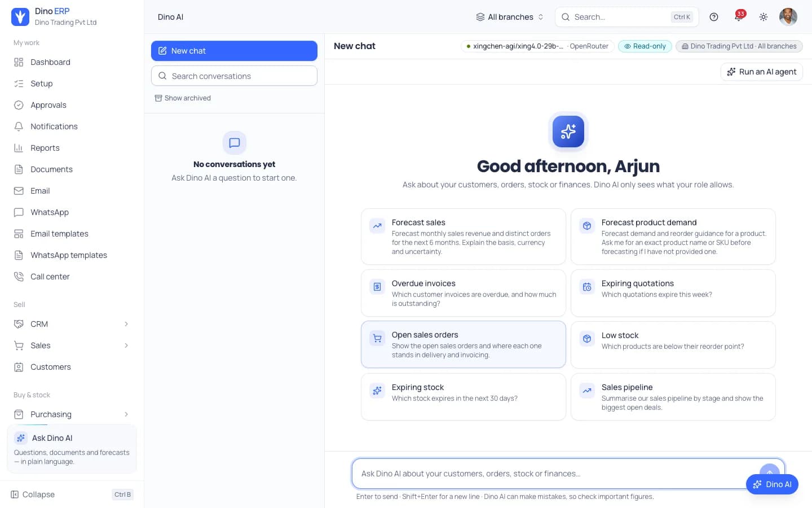Open Dashboard from the sidebar
This screenshot has width=812, height=508.
72,62
